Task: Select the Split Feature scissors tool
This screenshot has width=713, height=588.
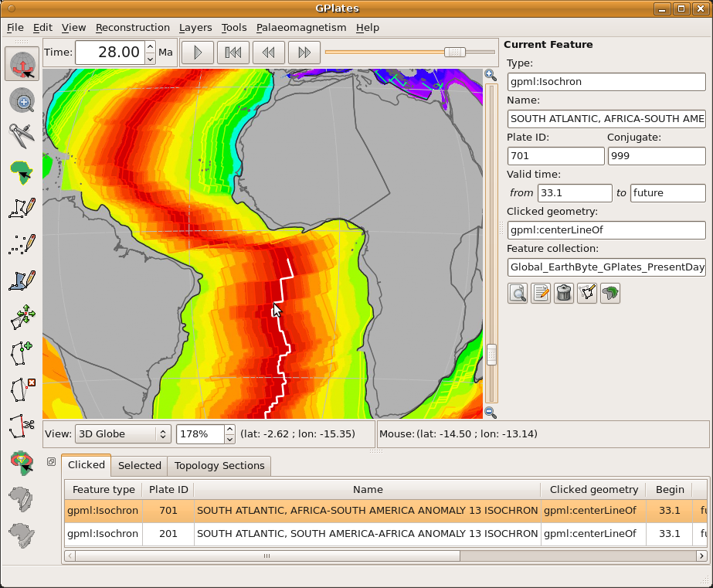Action: (22, 426)
